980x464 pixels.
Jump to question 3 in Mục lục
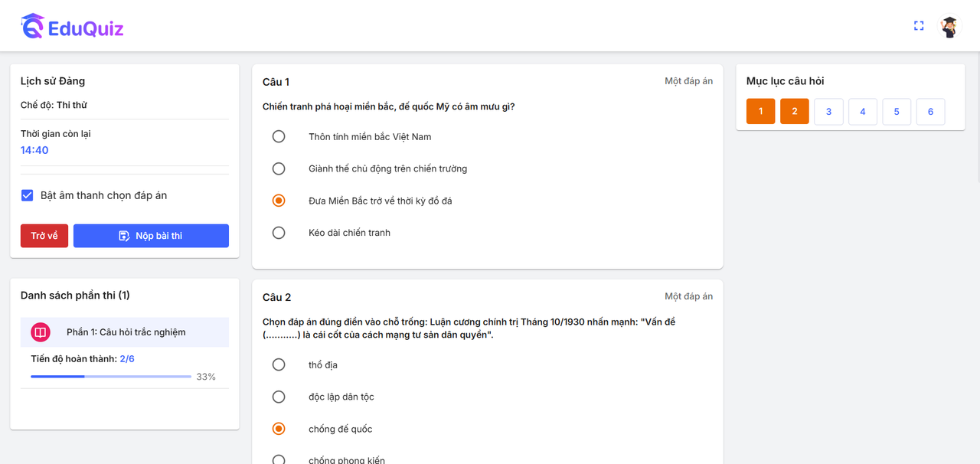[x=828, y=111]
